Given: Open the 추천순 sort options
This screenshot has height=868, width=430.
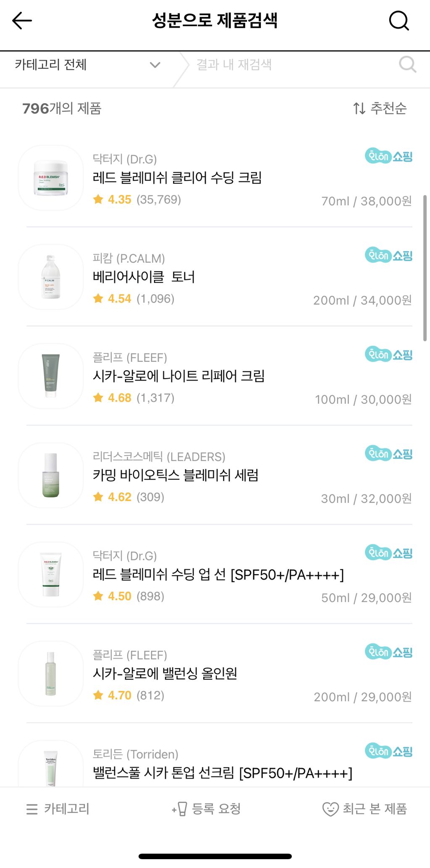Looking at the screenshot, I should [380, 108].
